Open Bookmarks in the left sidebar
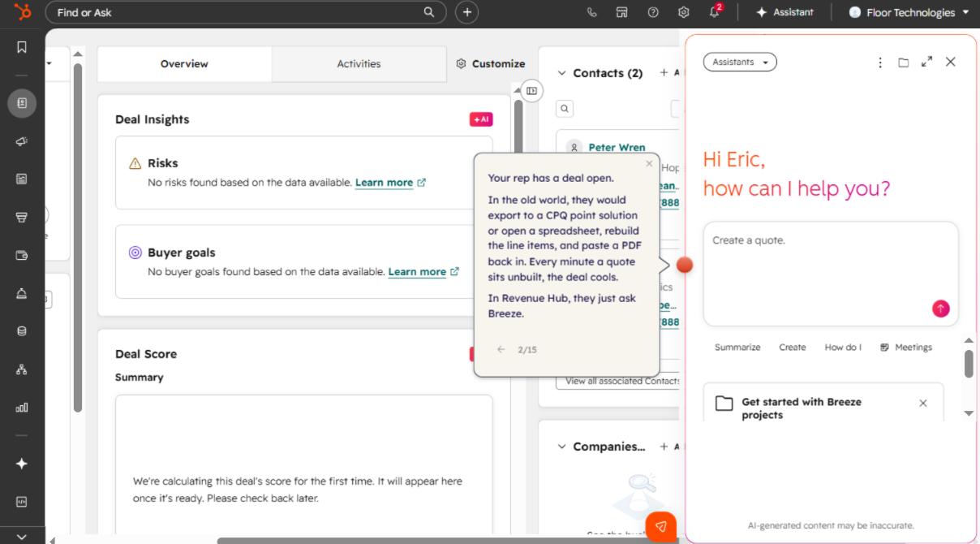This screenshot has height=544, width=980. [x=22, y=48]
